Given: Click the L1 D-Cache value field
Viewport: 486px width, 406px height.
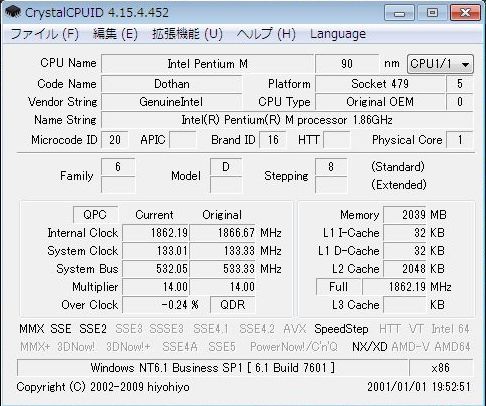Looking at the screenshot, I should (x=405, y=251).
